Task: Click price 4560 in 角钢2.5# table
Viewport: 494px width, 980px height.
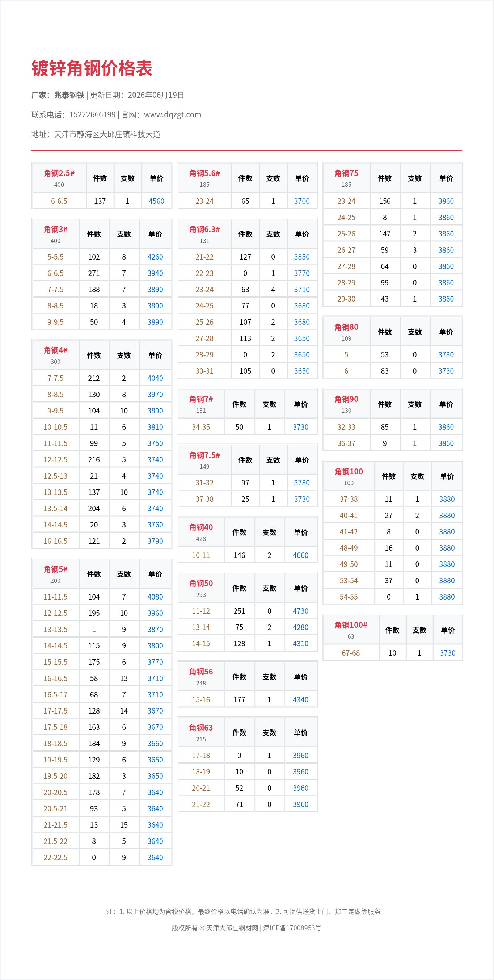Action: click(156, 201)
